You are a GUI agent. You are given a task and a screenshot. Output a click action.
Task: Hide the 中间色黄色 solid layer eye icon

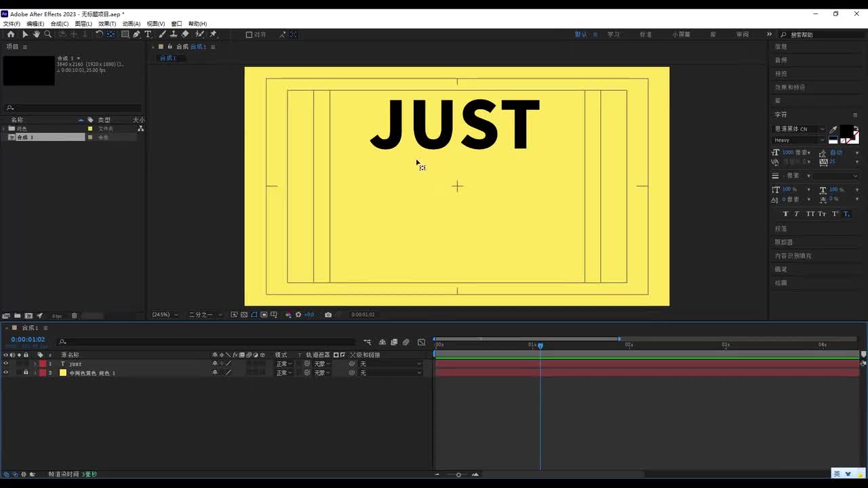click(6, 373)
